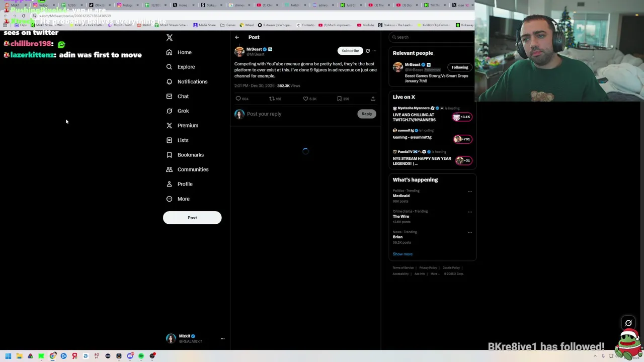This screenshot has width=644, height=362.
Task: Click the Reply button
Action: coord(367,114)
